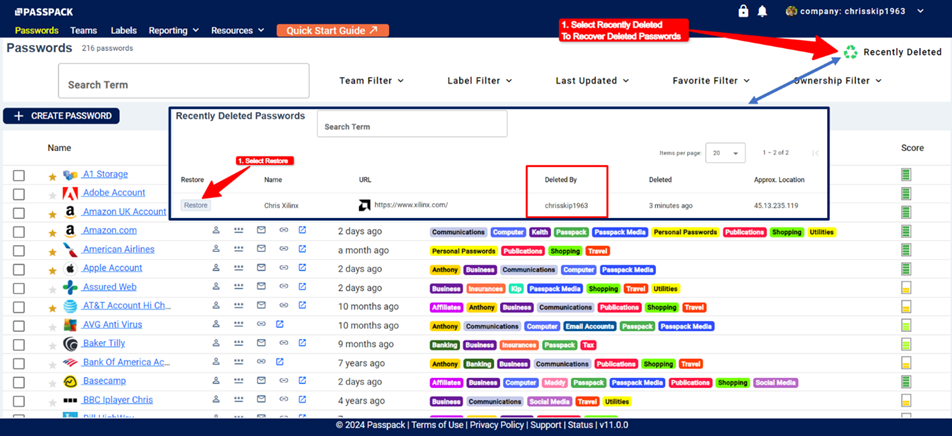This screenshot has height=436, width=952.
Task: Click the Keith label in Amazon.com row
Action: (539, 232)
